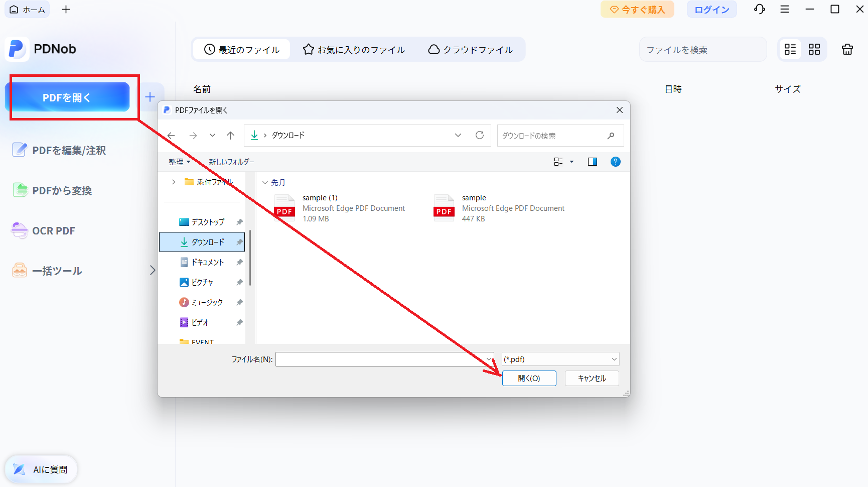Viewport: 868px width, 487px height.
Task: Select the sample PDF file 447 KB
Action: (x=499, y=208)
